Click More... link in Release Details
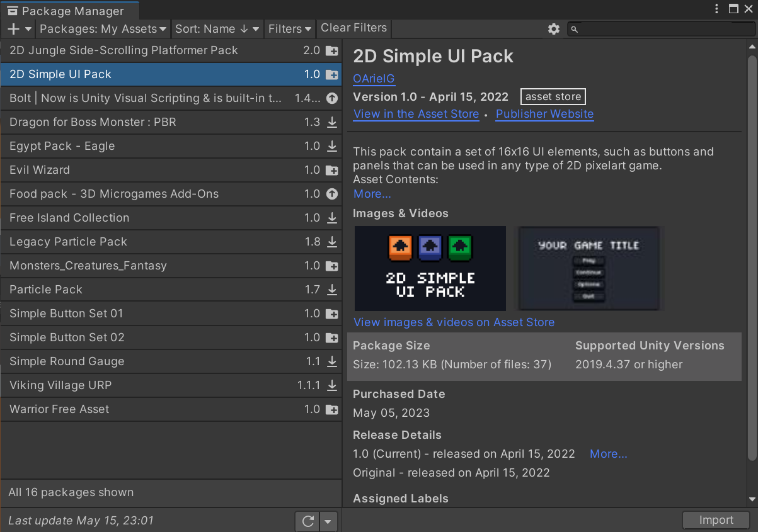 (609, 454)
